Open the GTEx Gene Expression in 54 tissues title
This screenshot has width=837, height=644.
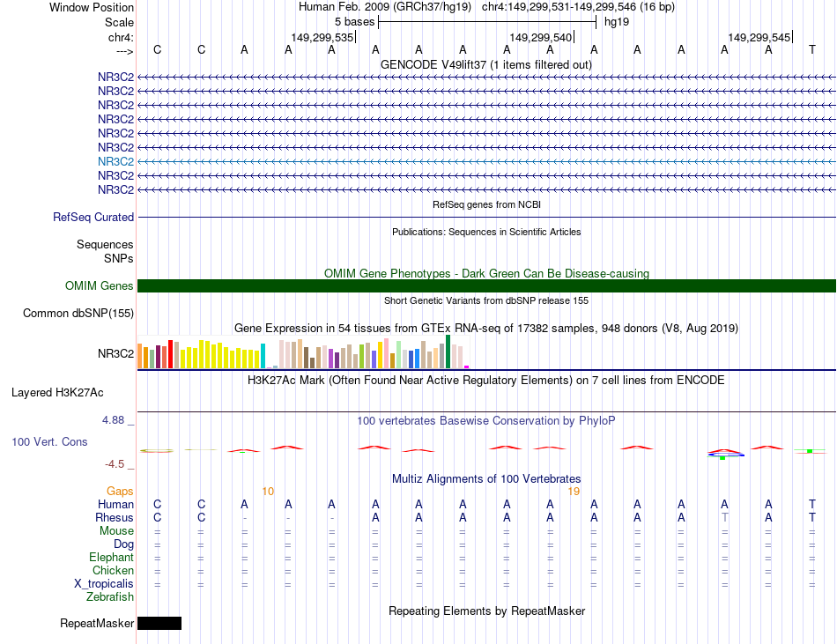point(486,328)
